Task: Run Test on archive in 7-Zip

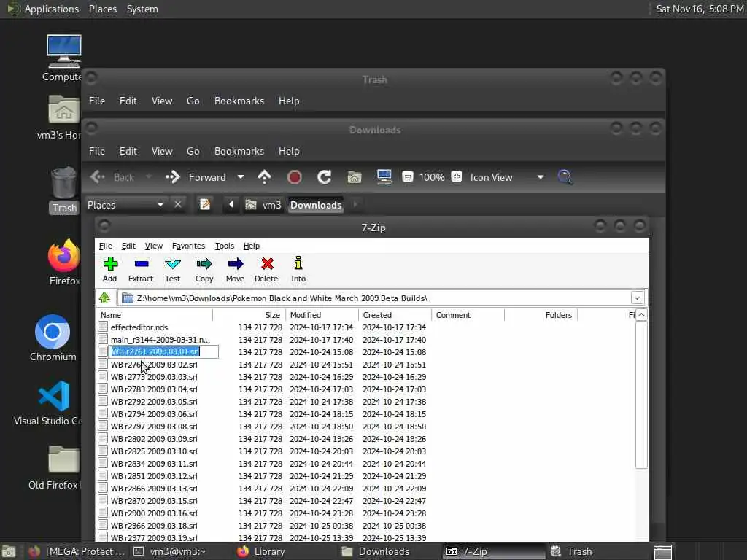Action: [172, 270]
